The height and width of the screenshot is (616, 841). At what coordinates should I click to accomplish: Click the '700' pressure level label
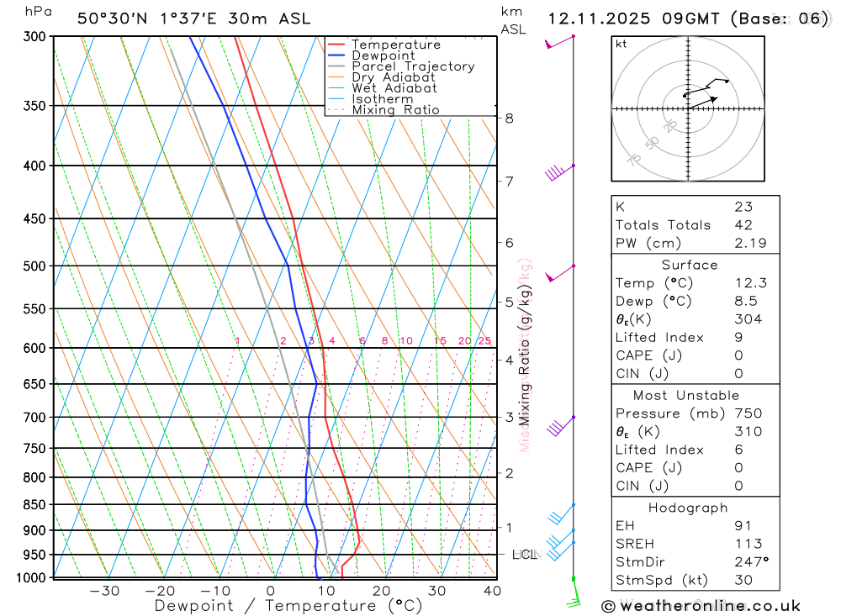(34, 417)
